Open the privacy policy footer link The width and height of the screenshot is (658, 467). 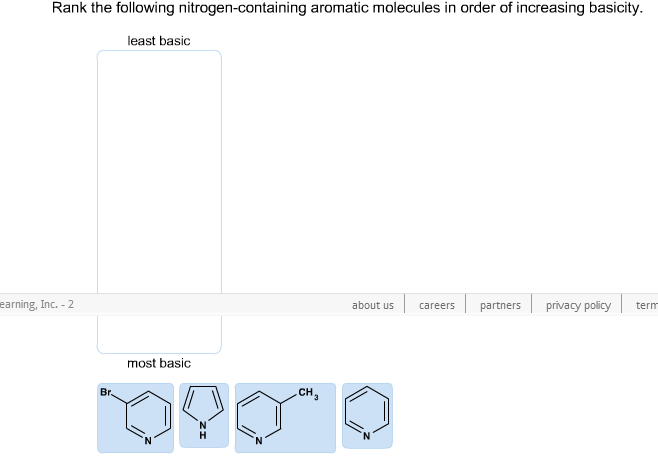pyautogui.click(x=578, y=305)
